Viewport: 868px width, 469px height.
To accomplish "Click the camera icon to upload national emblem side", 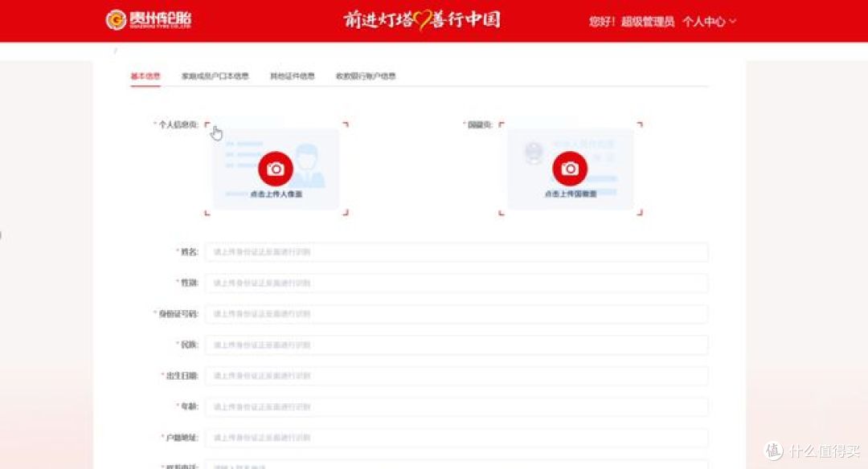I will [570, 169].
